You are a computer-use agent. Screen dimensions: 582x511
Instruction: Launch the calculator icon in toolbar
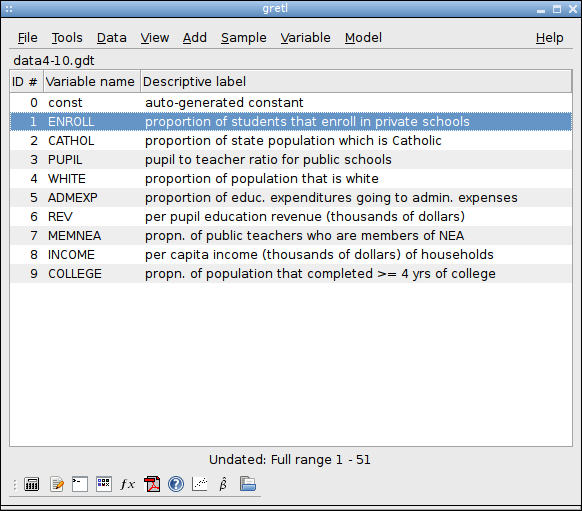32,484
